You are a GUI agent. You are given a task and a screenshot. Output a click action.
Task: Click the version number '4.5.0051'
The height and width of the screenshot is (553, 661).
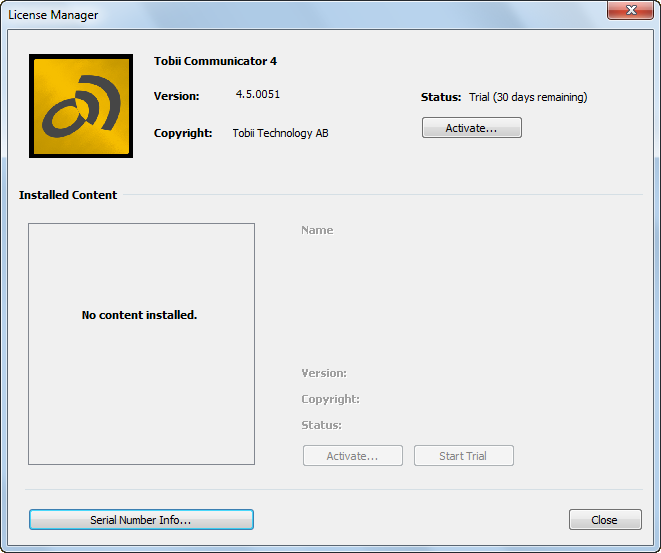tap(258, 94)
